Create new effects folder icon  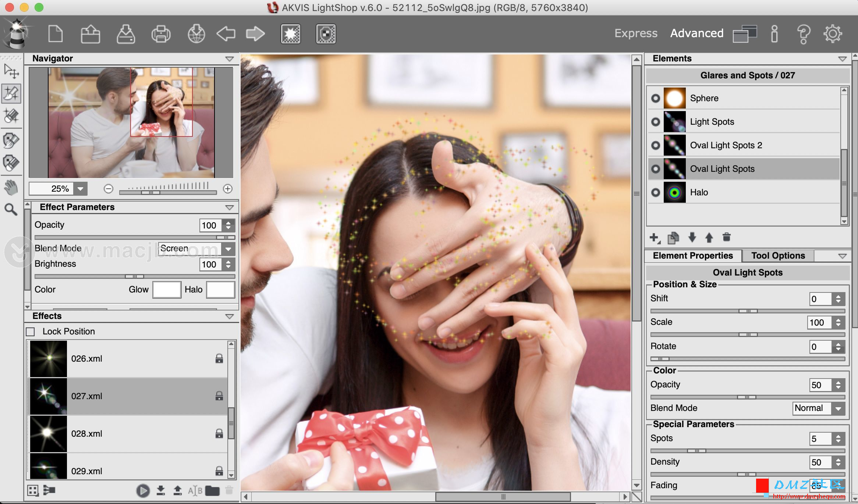tap(212, 490)
